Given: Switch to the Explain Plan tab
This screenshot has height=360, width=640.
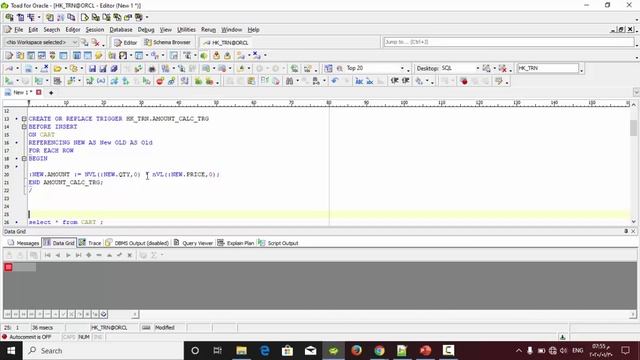Looking at the screenshot, I should coord(236,243).
